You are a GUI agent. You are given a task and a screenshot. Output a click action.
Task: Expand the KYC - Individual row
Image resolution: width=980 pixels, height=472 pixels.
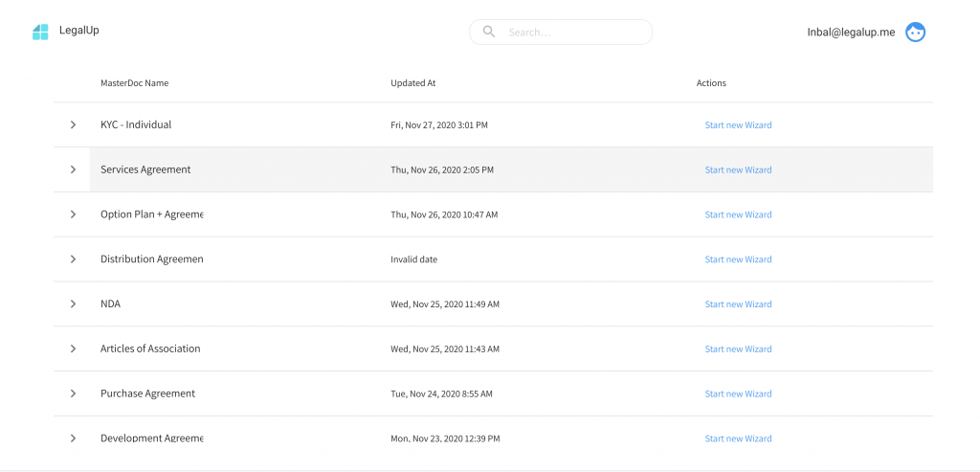pos(73,124)
